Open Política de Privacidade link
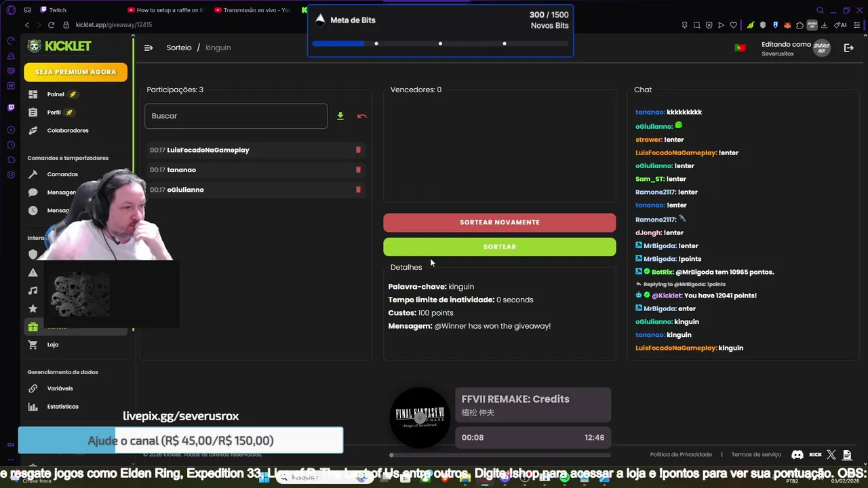The width and height of the screenshot is (868, 488). point(681,455)
